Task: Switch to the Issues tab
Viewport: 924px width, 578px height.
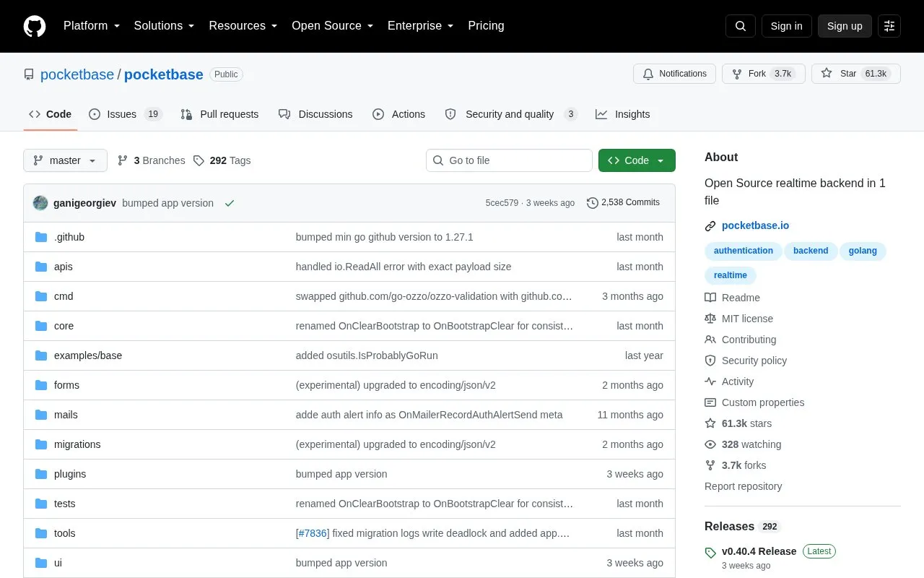Action: [126, 114]
